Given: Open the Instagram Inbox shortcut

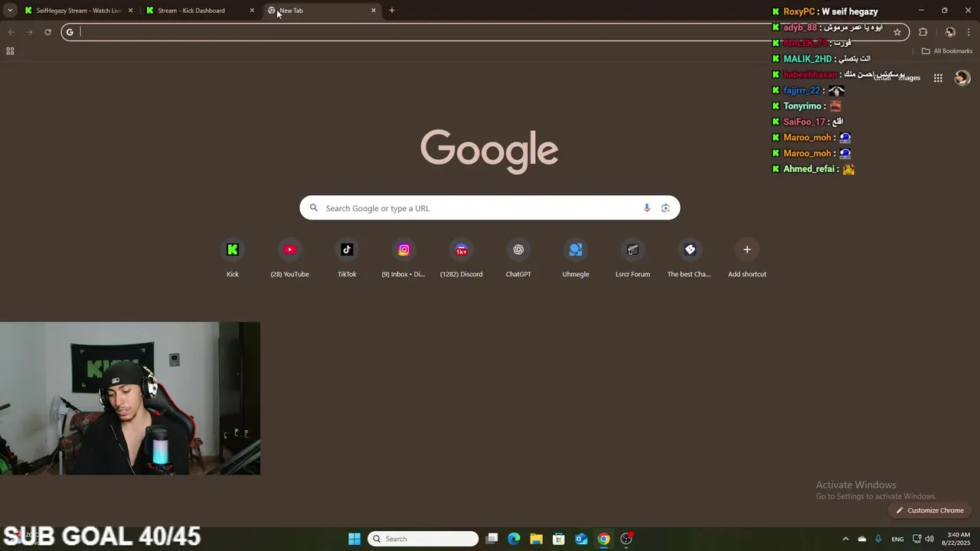Looking at the screenshot, I should click(x=403, y=259).
